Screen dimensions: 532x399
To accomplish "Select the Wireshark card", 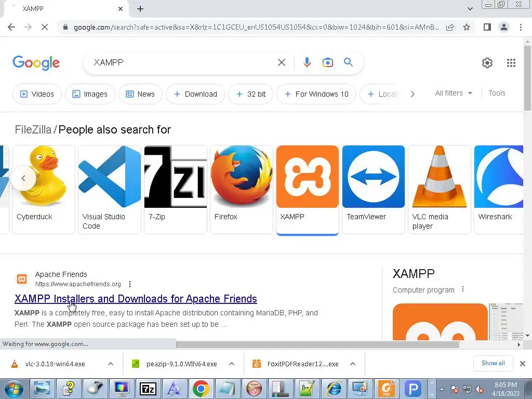I will pyautogui.click(x=498, y=189).
